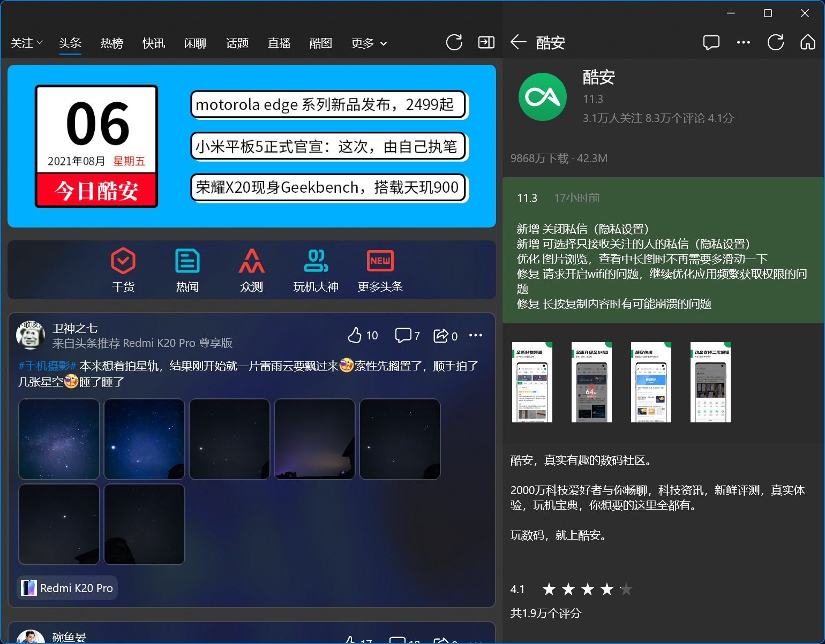Maximize the window
The width and height of the screenshot is (825, 644).
click(768, 13)
